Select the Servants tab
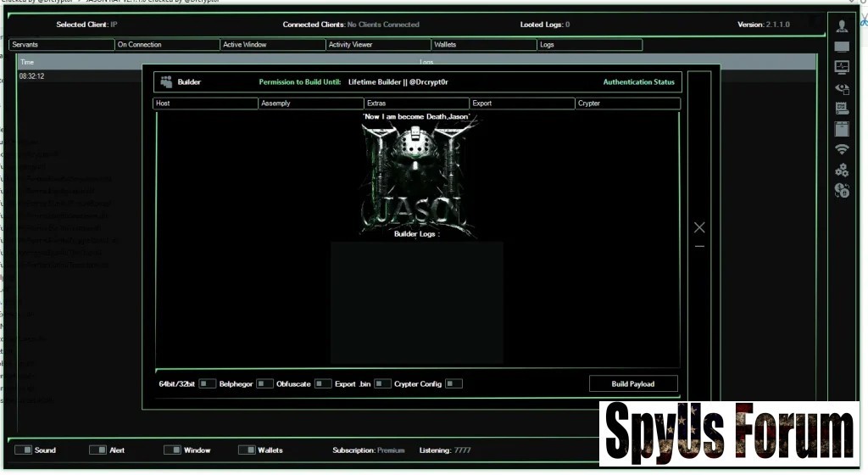 [61, 44]
